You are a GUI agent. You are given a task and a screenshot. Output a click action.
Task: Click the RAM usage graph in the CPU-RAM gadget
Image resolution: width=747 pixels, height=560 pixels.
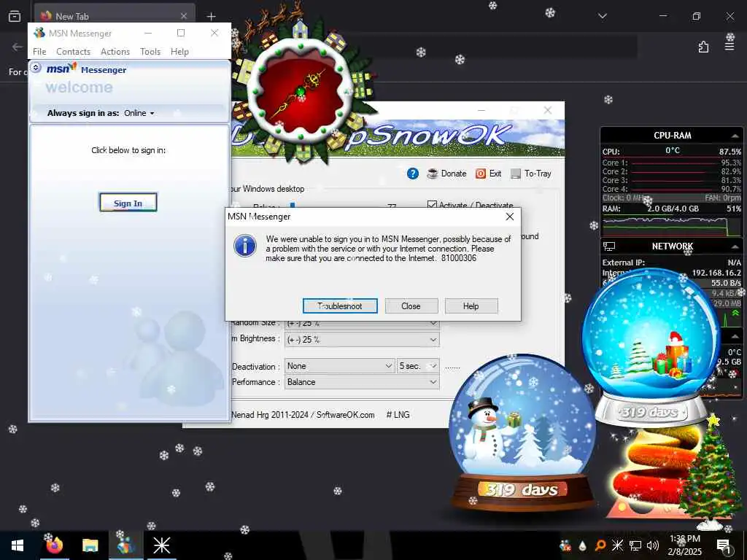pos(671,226)
